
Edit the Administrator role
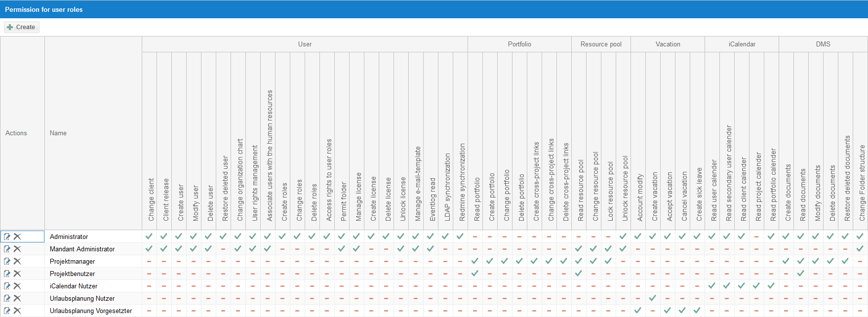[7, 237]
